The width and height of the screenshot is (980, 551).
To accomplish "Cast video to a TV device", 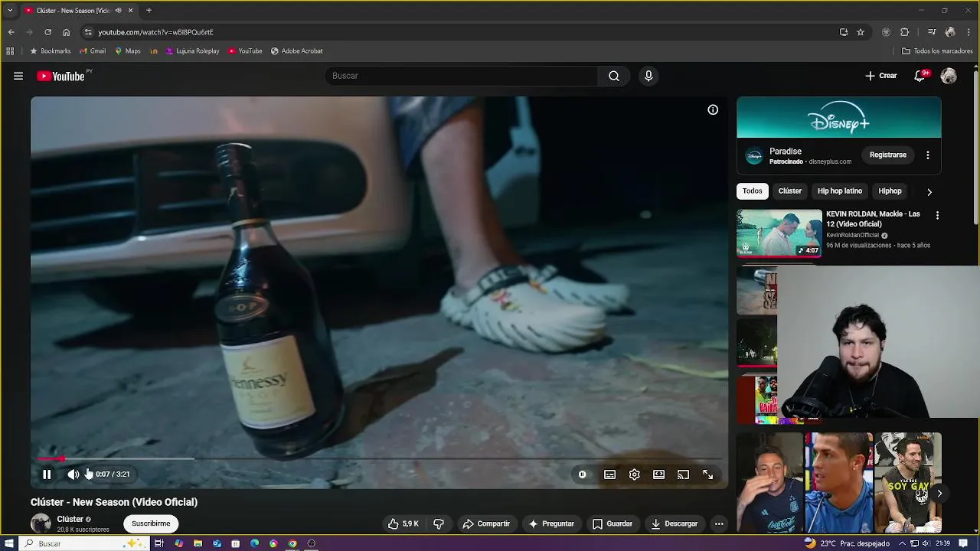I will [683, 474].
